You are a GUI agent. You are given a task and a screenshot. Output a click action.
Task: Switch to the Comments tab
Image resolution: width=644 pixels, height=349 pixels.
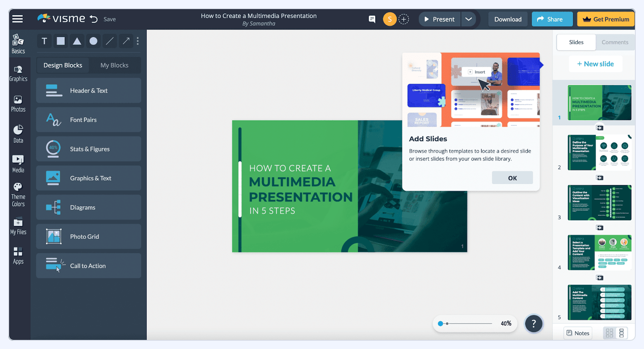pos(615,42)
